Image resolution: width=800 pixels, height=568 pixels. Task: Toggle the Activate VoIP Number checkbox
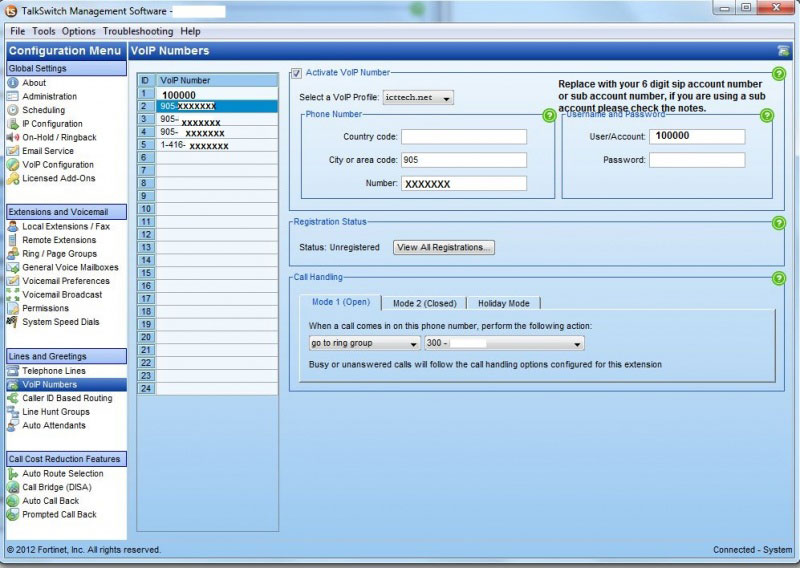(x=296, y=73)
